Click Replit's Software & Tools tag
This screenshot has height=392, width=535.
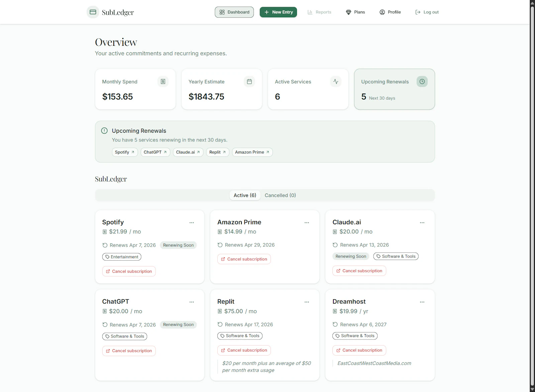click(x=240, y=336)
